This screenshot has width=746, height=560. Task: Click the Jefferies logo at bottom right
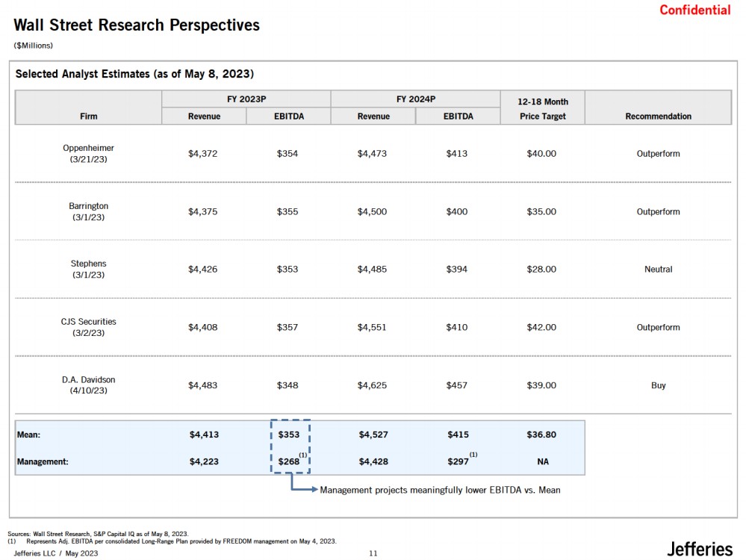tap(699, 549)
